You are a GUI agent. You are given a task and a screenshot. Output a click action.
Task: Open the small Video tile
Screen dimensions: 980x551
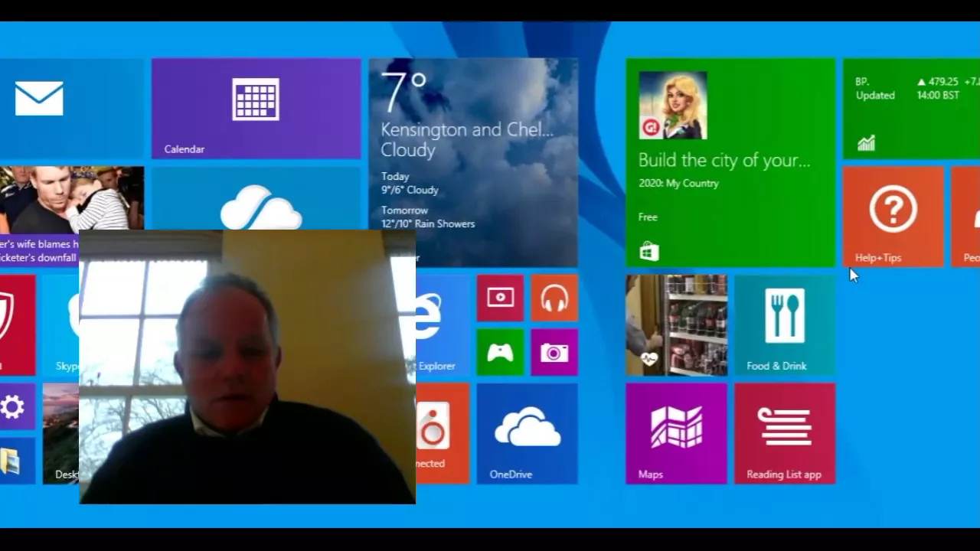coord(500,298)
